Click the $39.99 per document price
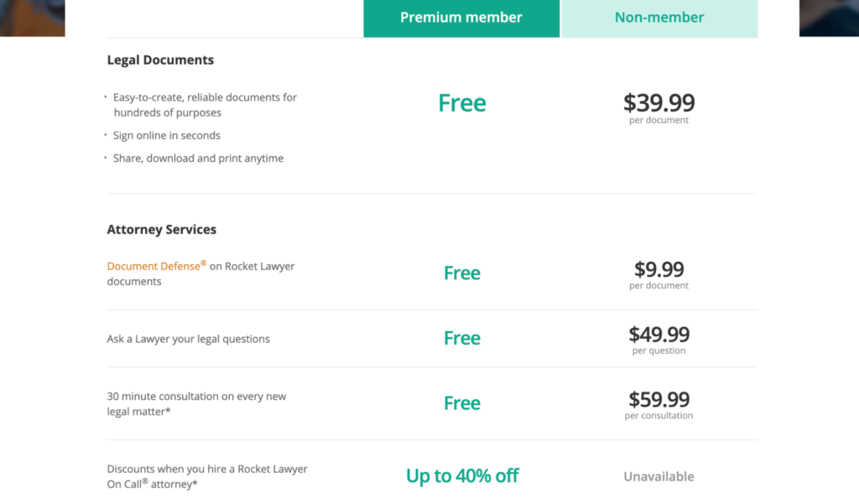Viewport: 859px width, 504px height. click(x=659, y=108)
